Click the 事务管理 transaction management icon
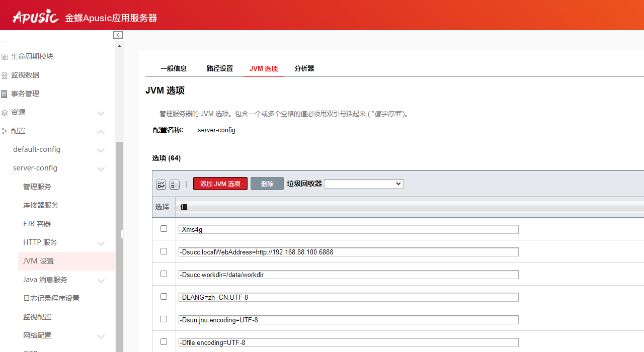The width and height of the screenshot is (644, 352). 5,93
